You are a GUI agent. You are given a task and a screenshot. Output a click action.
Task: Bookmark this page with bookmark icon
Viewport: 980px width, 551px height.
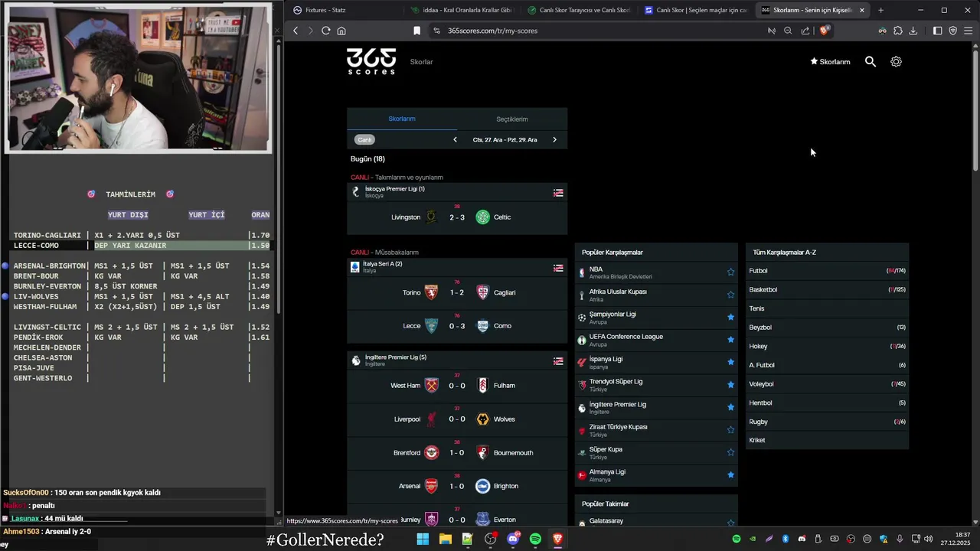click(x=416, y=31)
